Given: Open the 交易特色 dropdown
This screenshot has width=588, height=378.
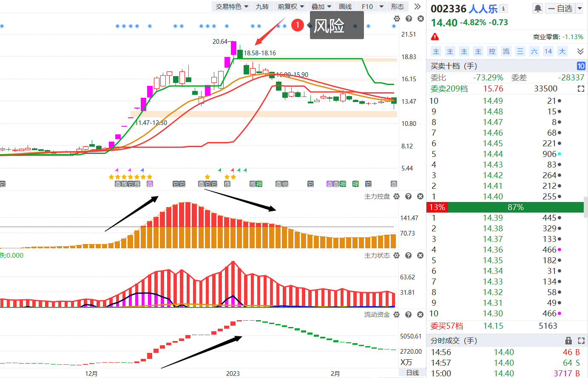Looking at the screenshot, I should pyautogui.click(x=232, y=6).
